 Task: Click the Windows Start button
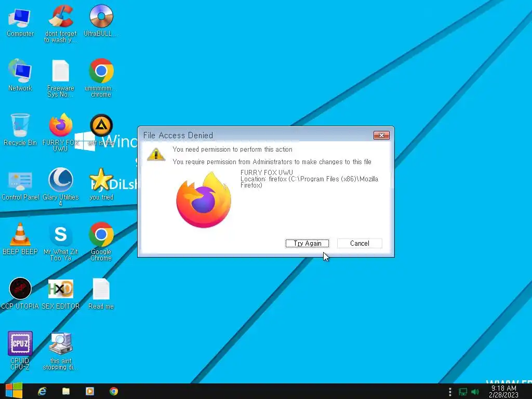point(14,391)
